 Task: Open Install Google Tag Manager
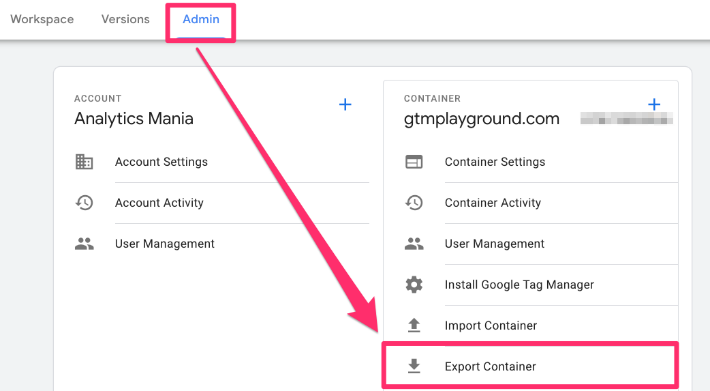tap(519, 285)
